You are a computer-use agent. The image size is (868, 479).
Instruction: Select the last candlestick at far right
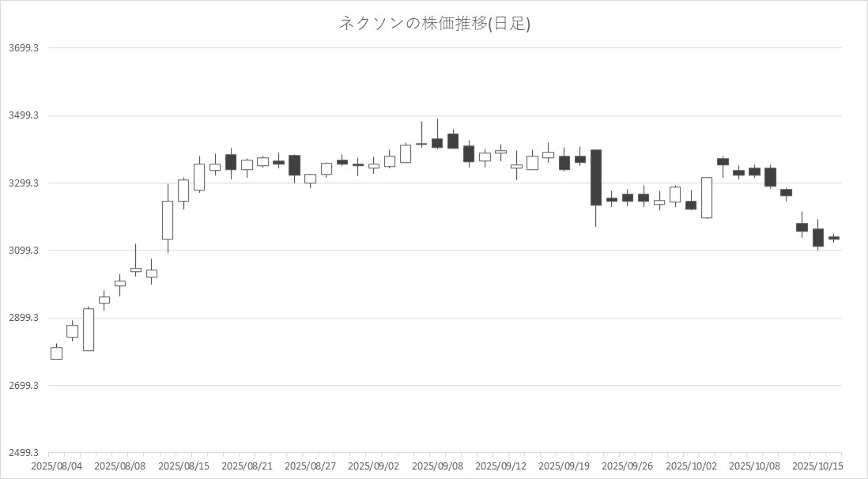834,238
